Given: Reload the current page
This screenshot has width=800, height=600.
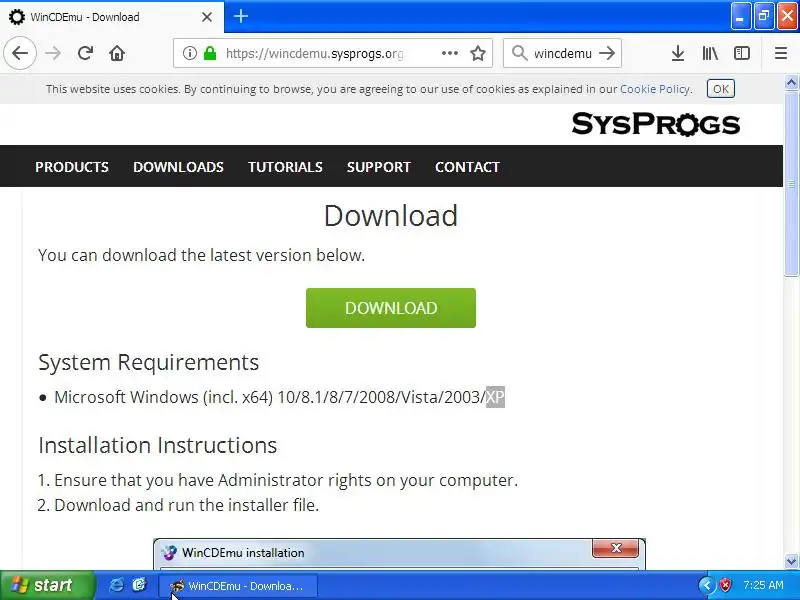Looking at the screenshot, I should click(x=85, y=53).
